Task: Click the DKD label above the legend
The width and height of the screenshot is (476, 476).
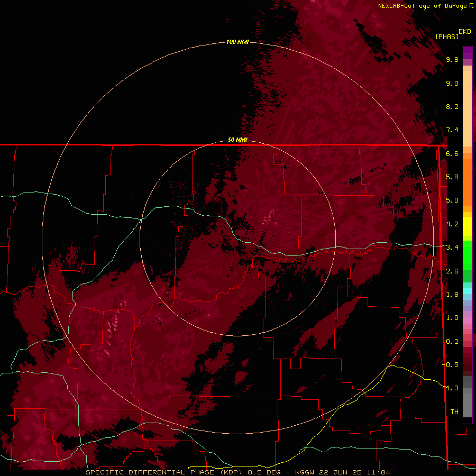Action: click(465, 32)
